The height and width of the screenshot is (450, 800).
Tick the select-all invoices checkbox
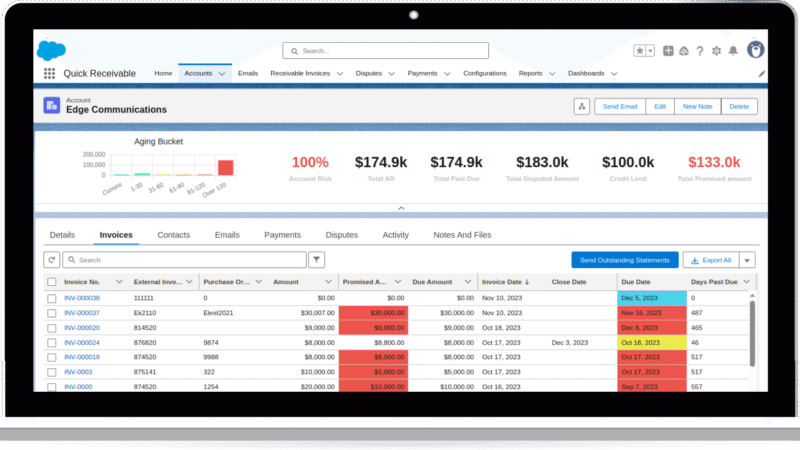(x=52, y=282)
